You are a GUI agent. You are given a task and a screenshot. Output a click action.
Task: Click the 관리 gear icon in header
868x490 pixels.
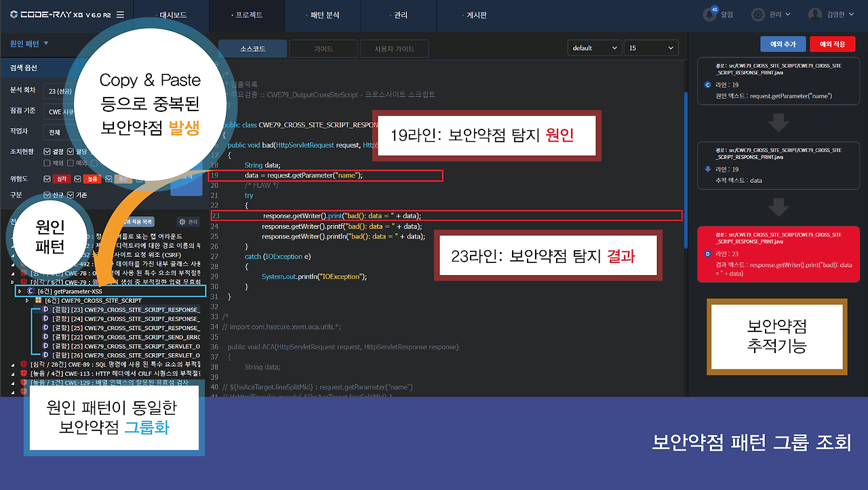click(758, 14)
